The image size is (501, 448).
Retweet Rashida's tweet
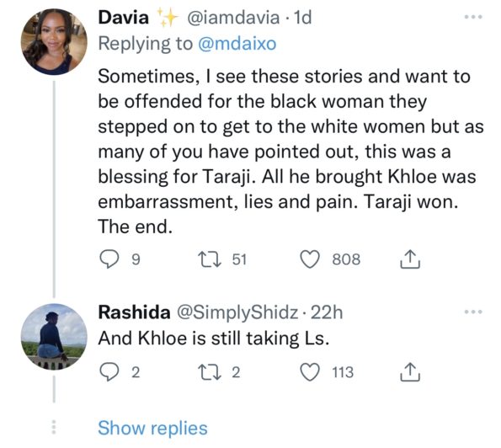[x=210, y=372]
